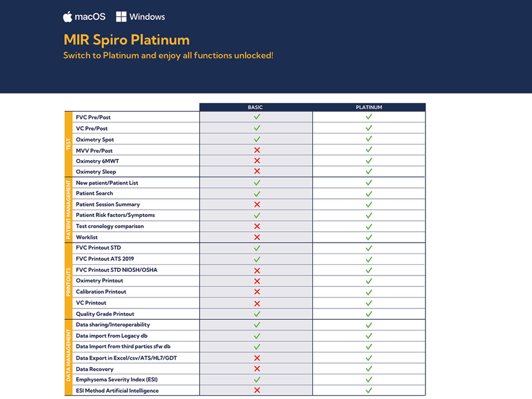Click the 'FVC Printout ATS 2019' row label
The image size is (532, 399).
[x=105, y=259]
